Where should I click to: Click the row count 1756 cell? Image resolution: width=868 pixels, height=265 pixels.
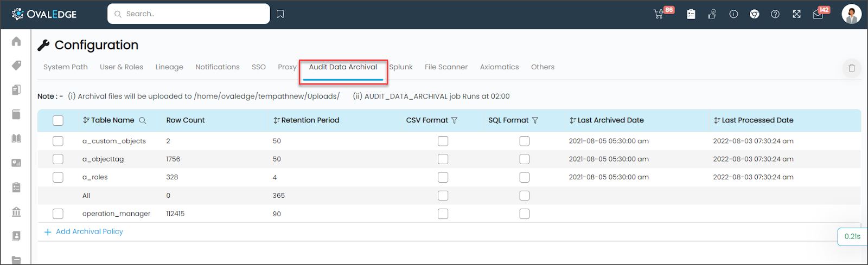[173, 159]
